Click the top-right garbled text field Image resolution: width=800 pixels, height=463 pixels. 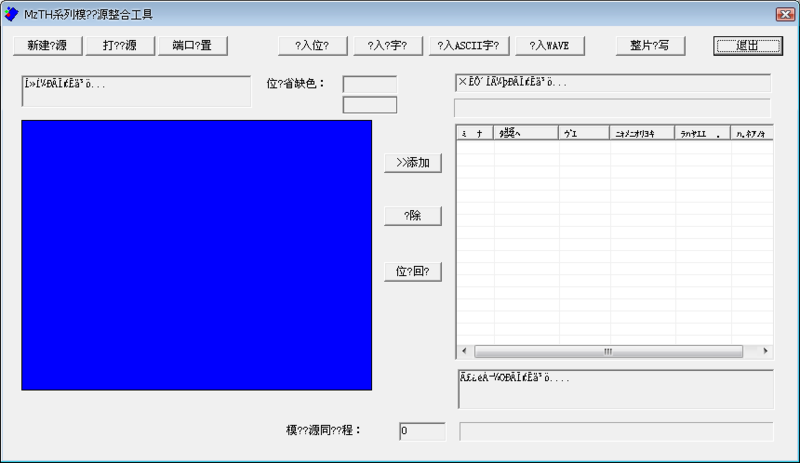point(613,83)
